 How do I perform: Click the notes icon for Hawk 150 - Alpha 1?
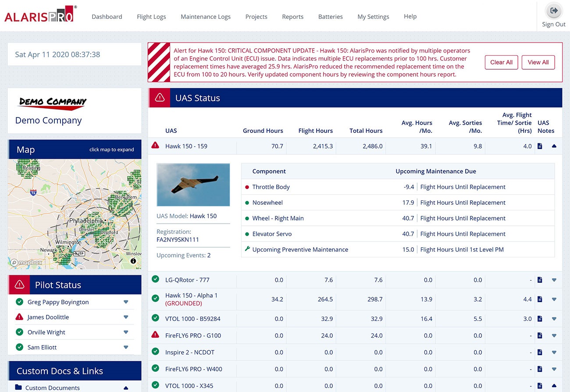pyautogui.click(x=540, y=299)
